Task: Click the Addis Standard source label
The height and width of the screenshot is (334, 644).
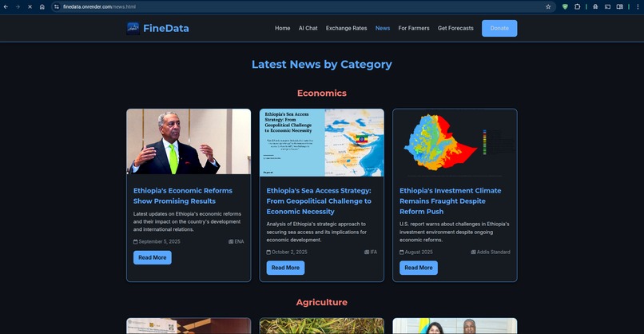Action: (493, 252)
